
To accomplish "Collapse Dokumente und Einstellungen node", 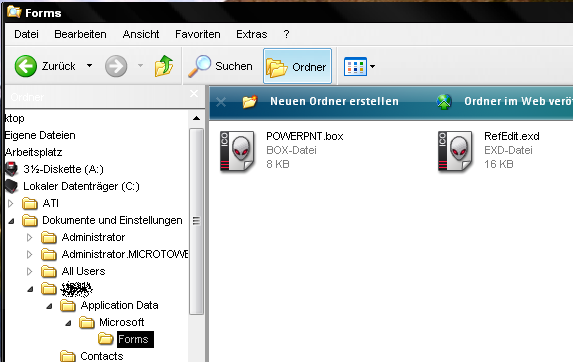I will (11, 221).
